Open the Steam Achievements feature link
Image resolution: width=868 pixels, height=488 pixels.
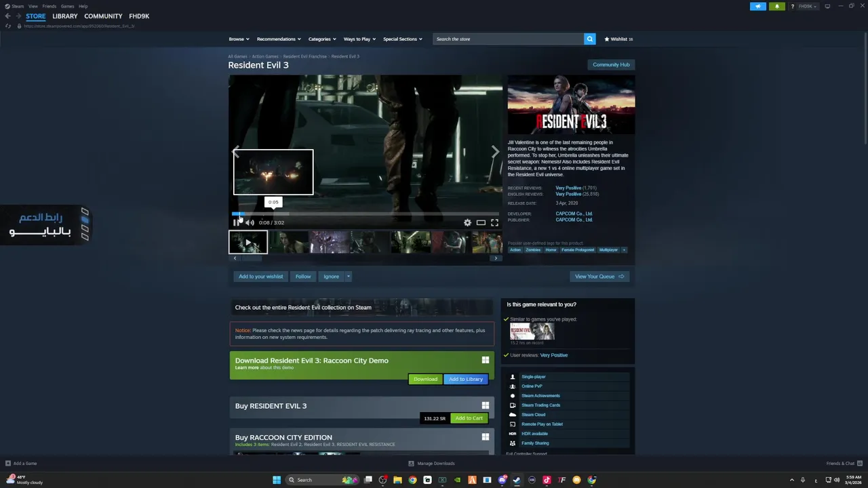pos(540,396)
